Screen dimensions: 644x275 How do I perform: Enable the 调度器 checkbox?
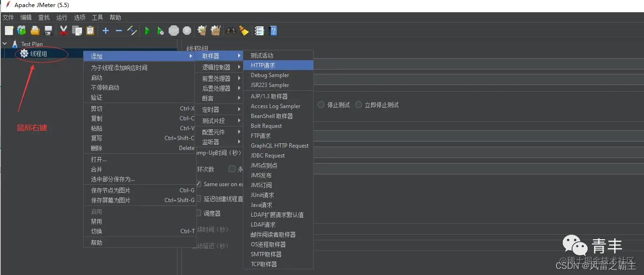pyautogui.click(x=198, y=213)
